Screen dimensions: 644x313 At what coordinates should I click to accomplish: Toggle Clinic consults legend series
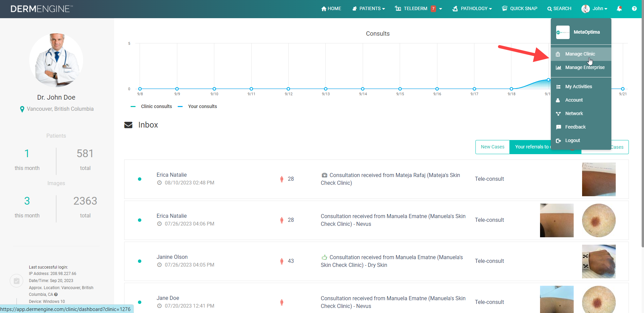(x=151, y=107)
